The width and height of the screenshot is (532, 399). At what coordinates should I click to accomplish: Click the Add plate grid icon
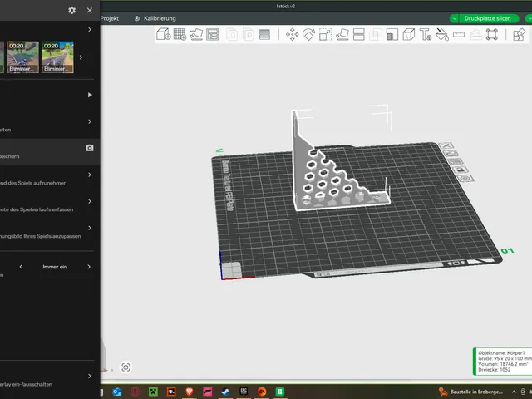point(180,34)
